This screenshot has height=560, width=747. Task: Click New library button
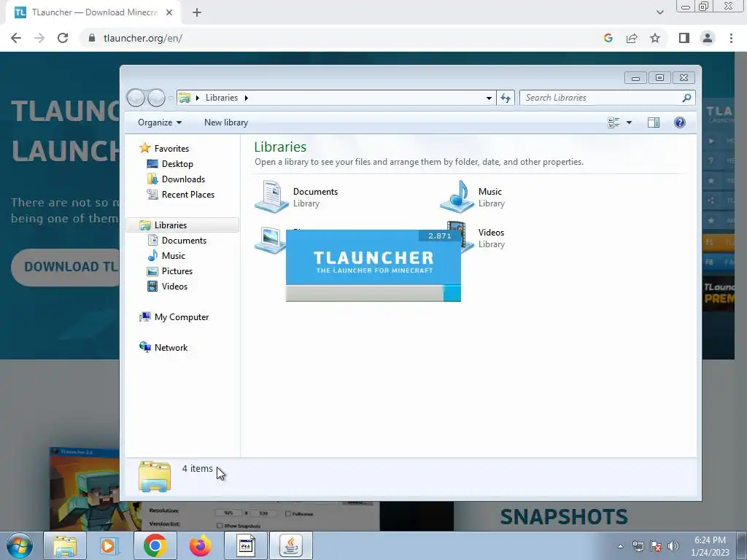click(226, 122)
